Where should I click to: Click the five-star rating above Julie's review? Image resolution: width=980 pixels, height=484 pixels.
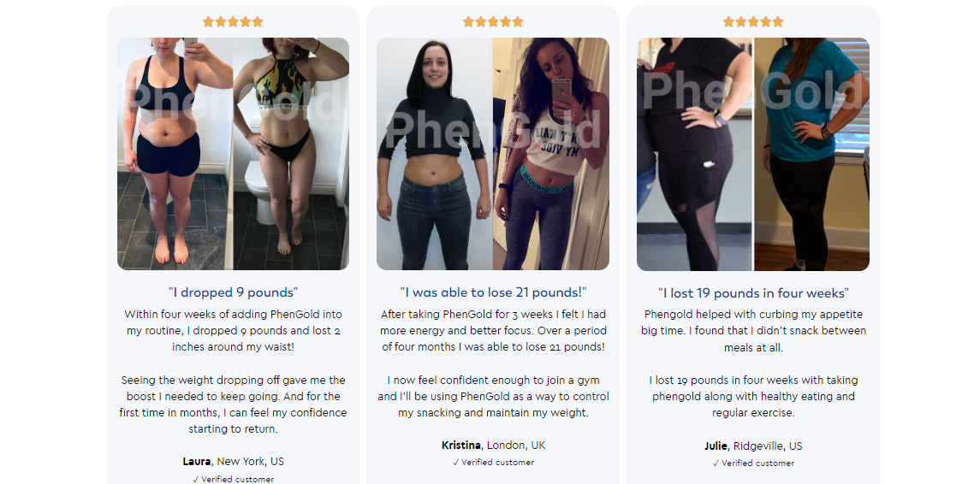pos(753,22)
